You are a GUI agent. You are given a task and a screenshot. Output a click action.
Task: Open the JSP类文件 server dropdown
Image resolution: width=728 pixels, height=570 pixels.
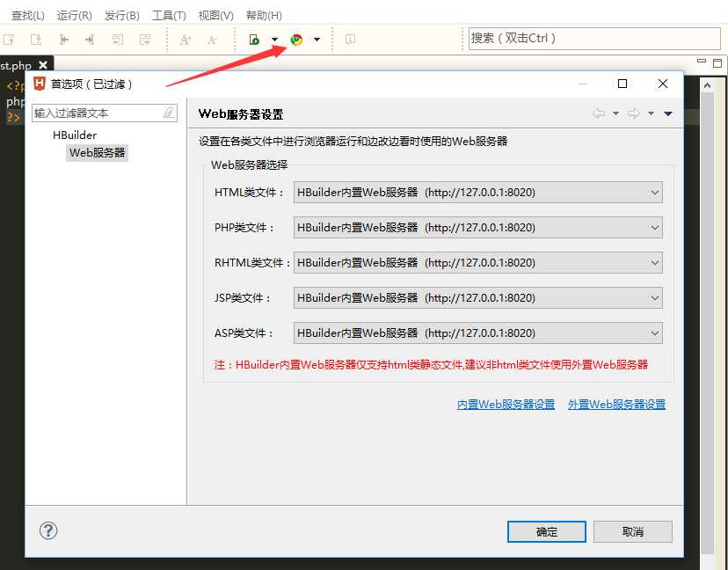(477, 298)
